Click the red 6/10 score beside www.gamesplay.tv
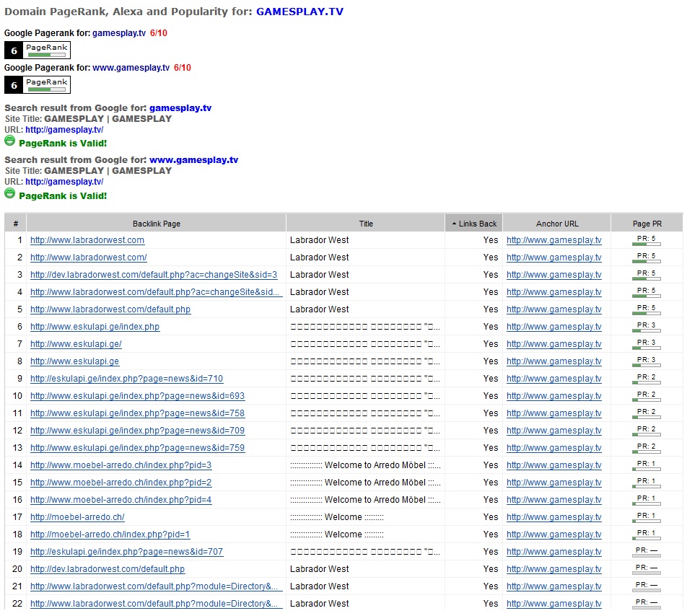This screenshot has height=616, width=687. pyautogui.click(x=183, y=67)
